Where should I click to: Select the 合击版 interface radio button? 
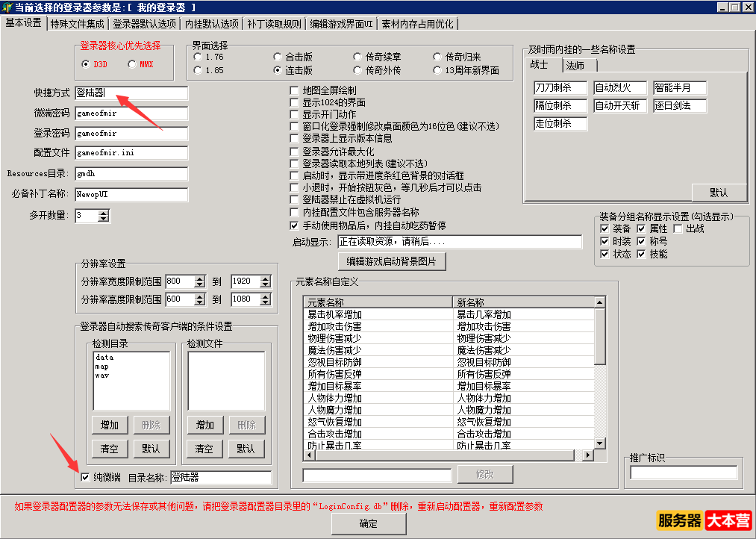click(x=278, y=57)
